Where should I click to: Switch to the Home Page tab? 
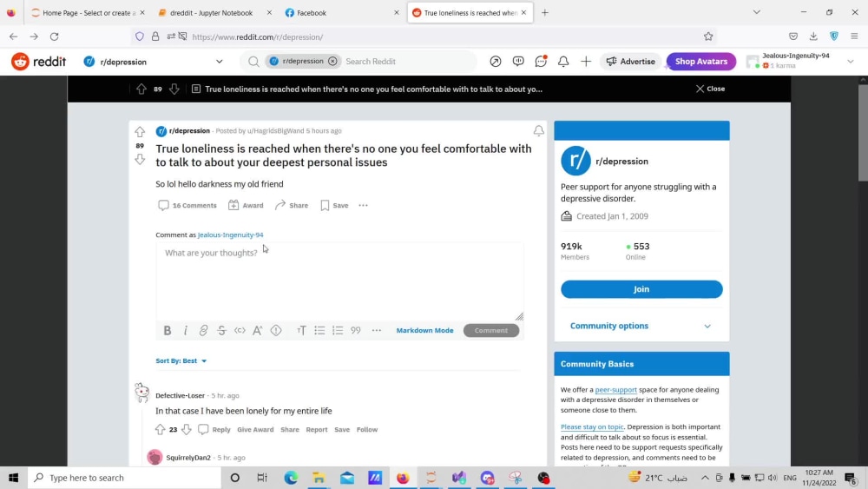pyautogui.click(x=88, y=13)
